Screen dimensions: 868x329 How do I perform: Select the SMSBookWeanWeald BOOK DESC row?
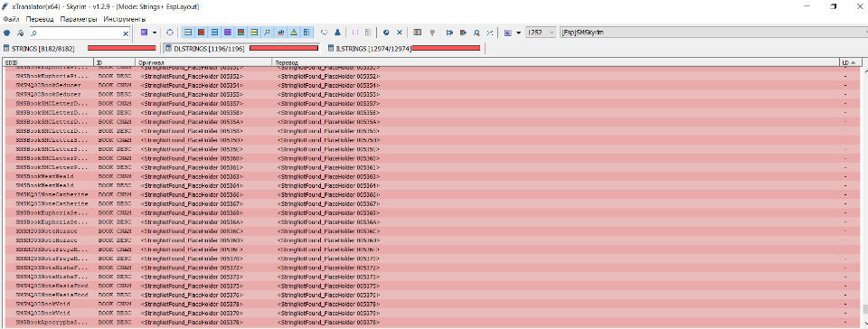(x=432, y=185)
